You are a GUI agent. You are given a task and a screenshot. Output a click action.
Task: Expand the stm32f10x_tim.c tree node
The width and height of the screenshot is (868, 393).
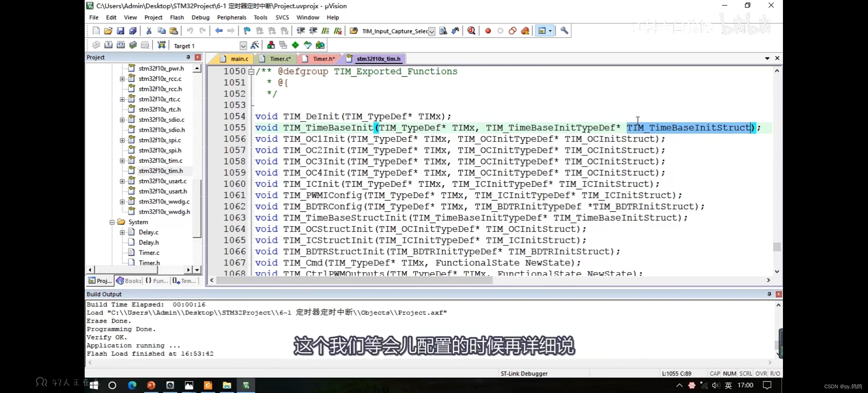pyautogui.click(x=122, y=161)
